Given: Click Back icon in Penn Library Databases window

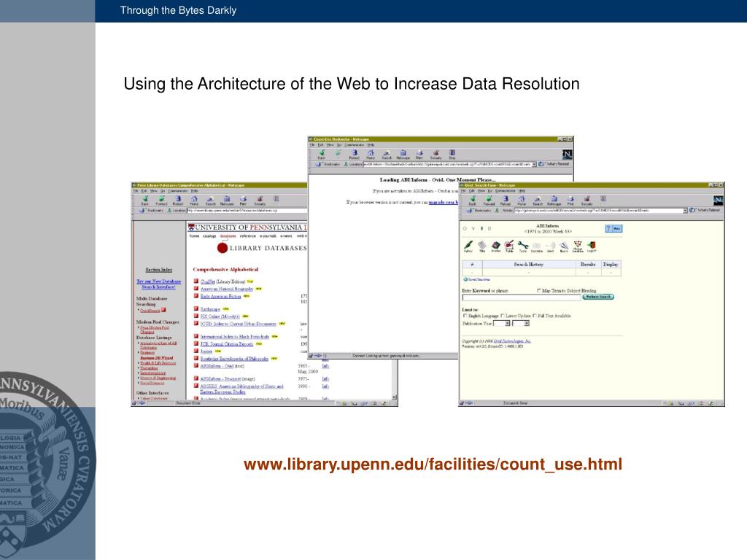Looking at the screenshot, I should (145, 200).
